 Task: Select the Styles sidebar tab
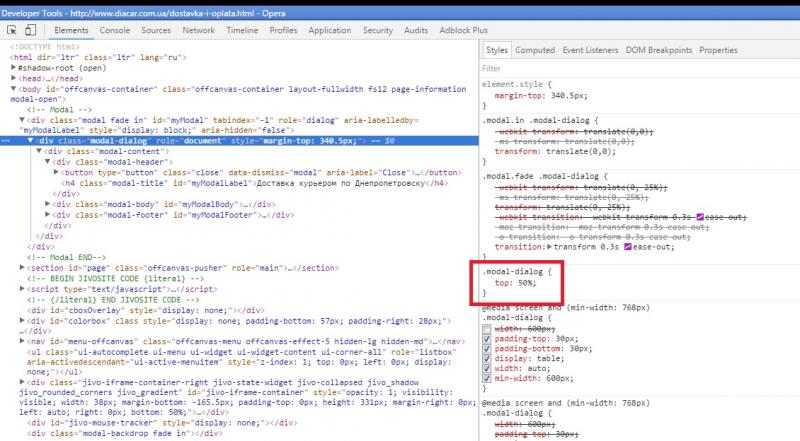click(496, 50)
